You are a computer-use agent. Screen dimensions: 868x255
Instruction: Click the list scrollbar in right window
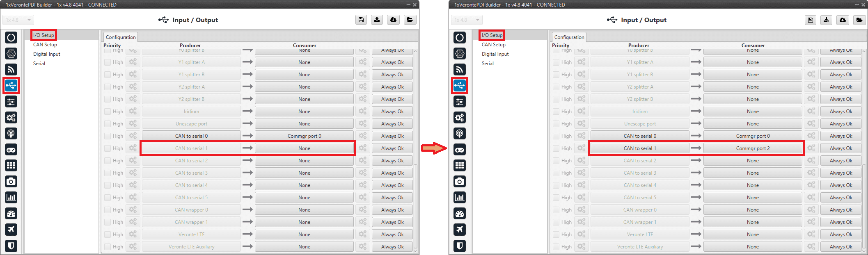click(x=864, y=206)
